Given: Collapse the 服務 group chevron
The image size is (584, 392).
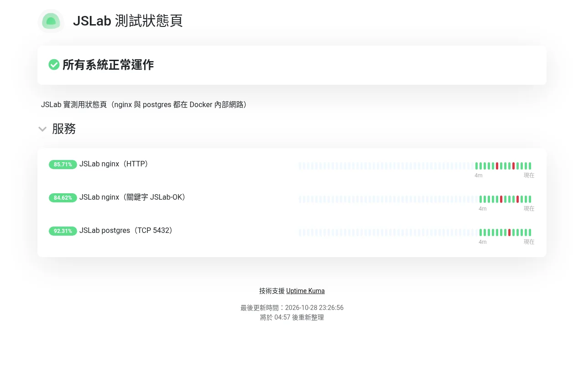Looking at the screenshot, I should [42, 129].
